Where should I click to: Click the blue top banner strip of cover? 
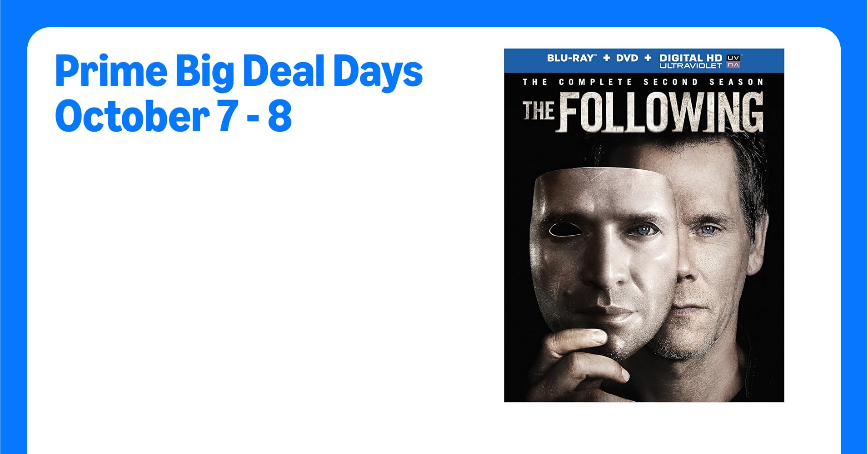pos(644,60)
